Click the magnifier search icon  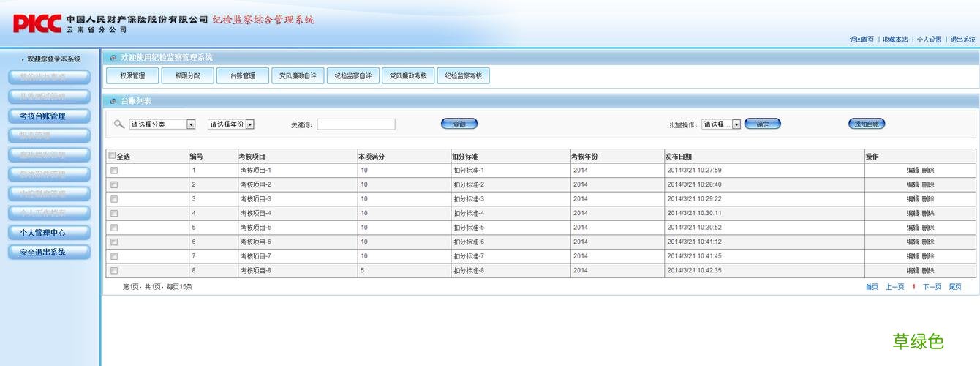(119, 124)
